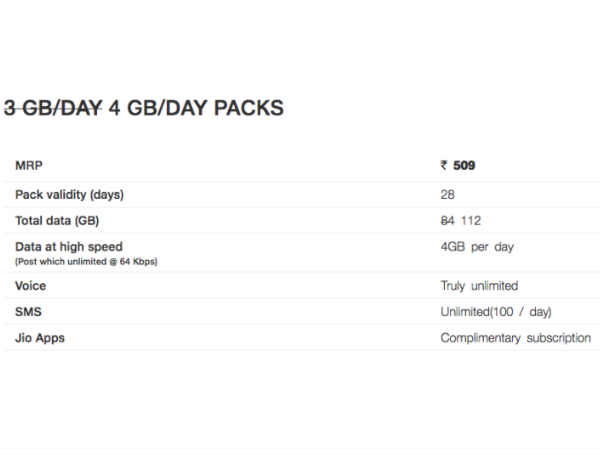Click the 28 days validity value
Screen dimensions: 600x450
coord(447,194)
